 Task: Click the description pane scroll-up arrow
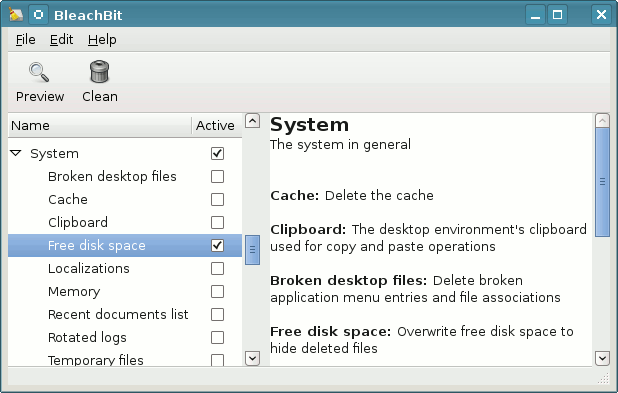(x=602, y=121)
